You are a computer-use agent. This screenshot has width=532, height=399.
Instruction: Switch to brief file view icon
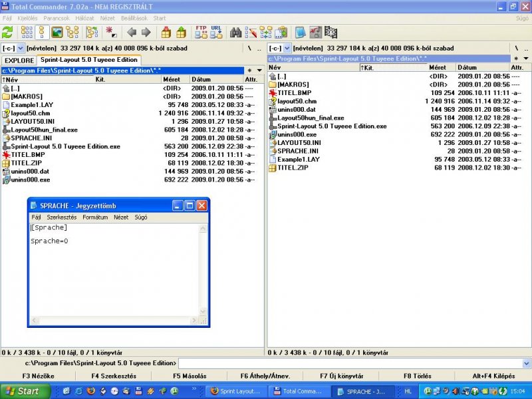click(27, 33)
